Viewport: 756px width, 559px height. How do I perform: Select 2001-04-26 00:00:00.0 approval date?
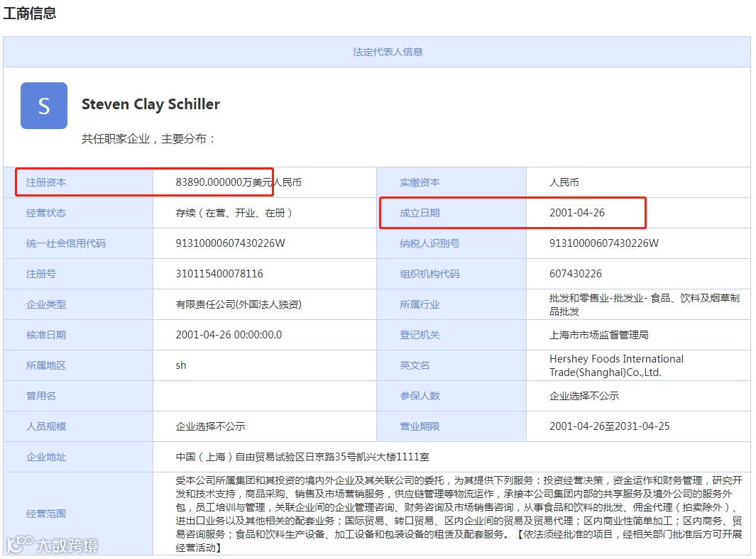tap(229, 335)
